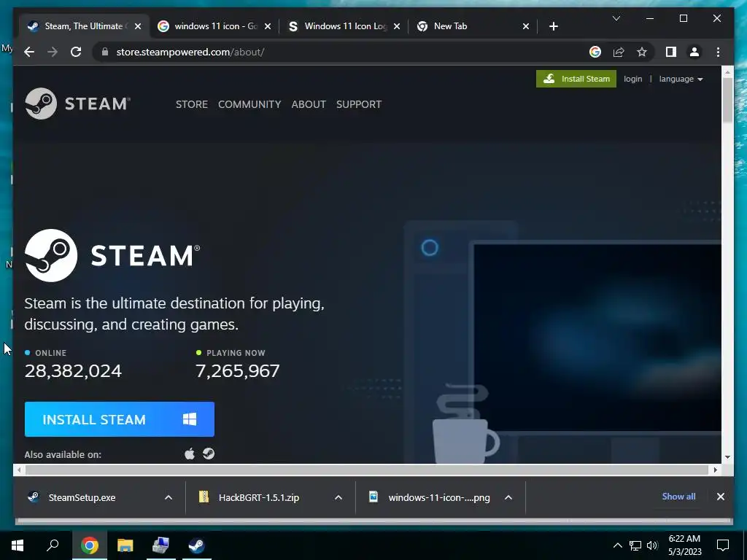Open Windows Start menu
The width and height of the screenshot is (747, 560).
point(18,545)
